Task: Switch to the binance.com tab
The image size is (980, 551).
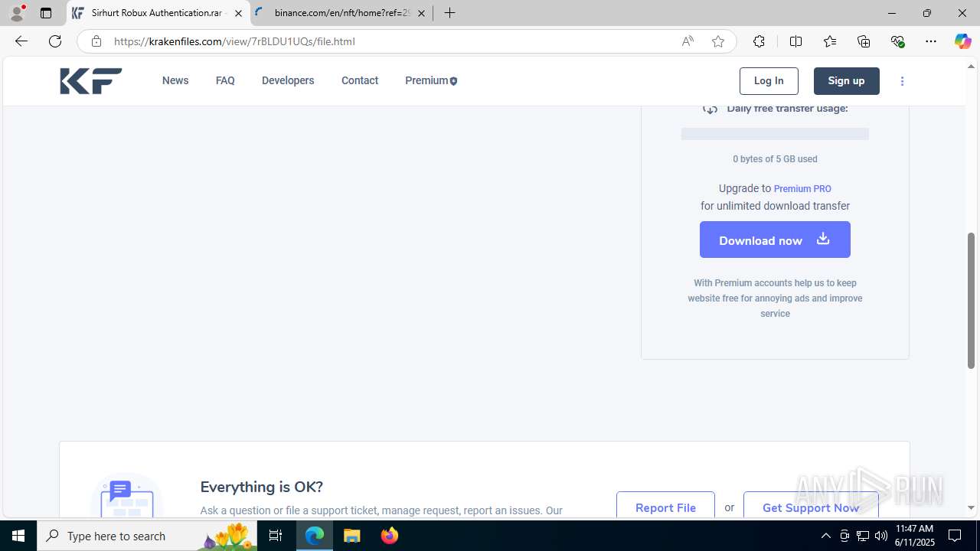Action: tap(341, 13)
